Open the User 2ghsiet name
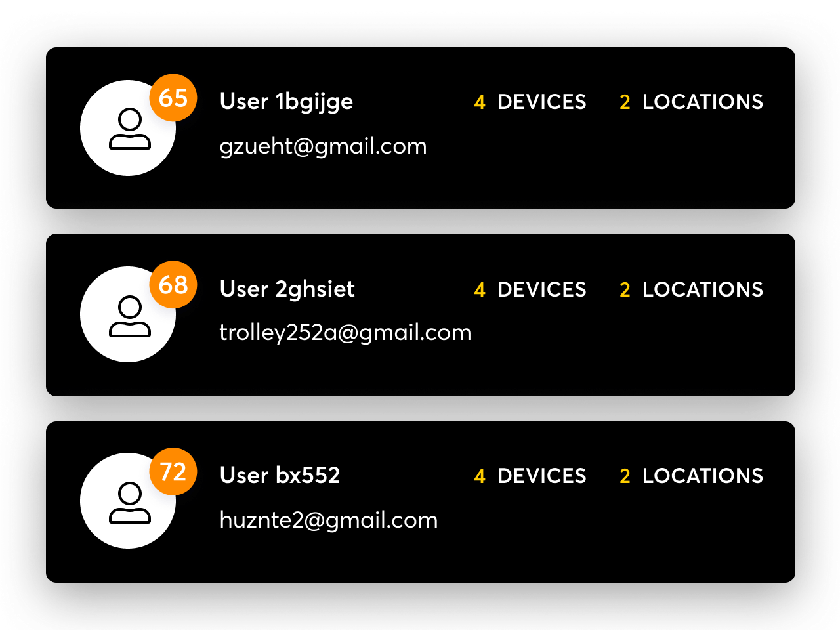Image resolution: width=840 pixels, height=630 pixels. (287, 289)
